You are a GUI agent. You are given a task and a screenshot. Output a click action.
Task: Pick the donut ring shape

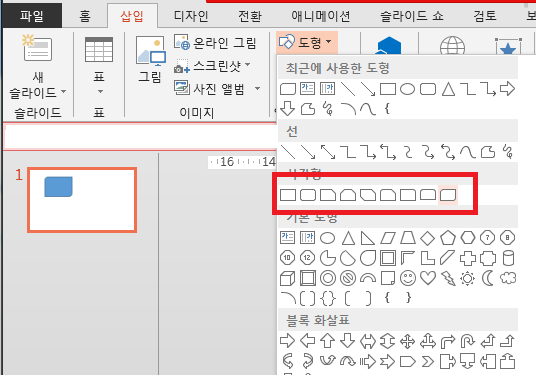click(x=328, y=279)
